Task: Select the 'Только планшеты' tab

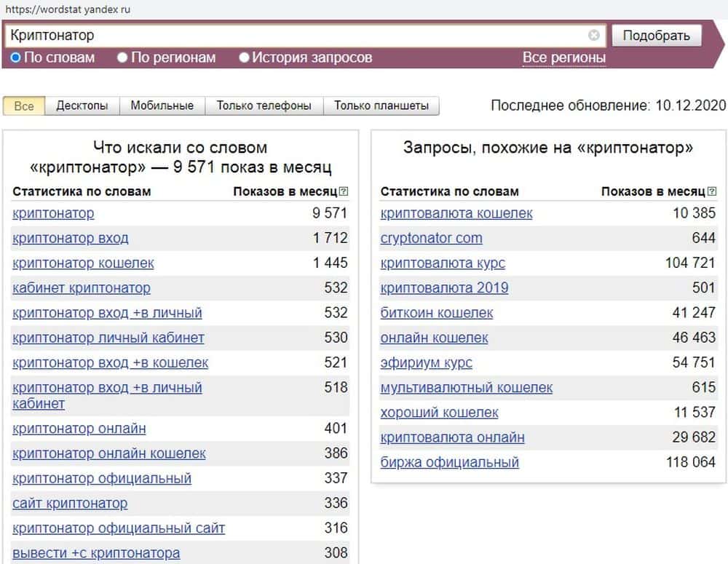Action: coord(381,106)
